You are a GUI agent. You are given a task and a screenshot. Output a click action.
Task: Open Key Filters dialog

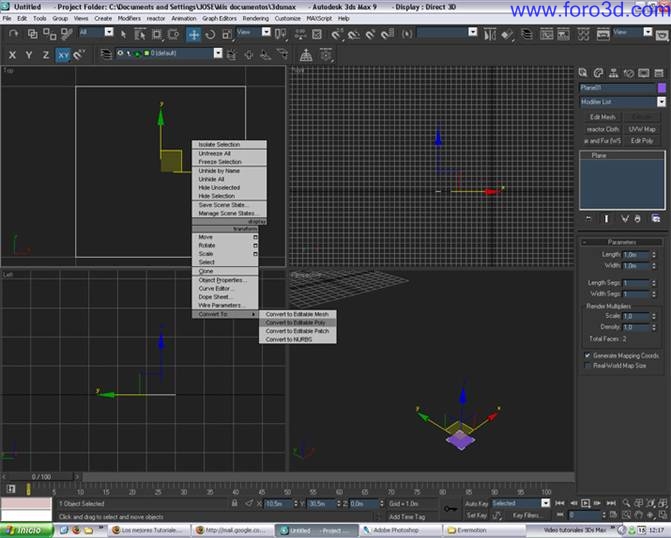[526, 515]
